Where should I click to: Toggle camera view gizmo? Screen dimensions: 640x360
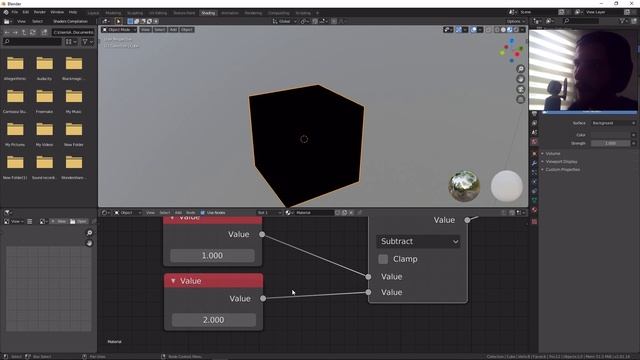(x=520, y=89)
